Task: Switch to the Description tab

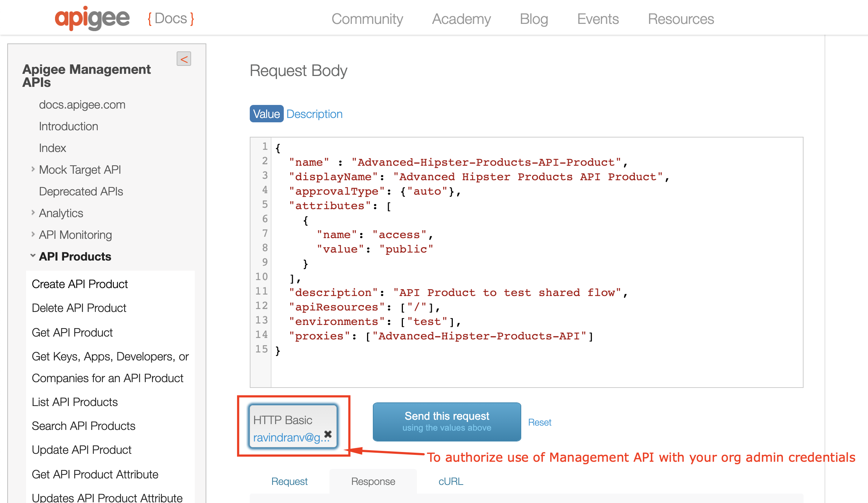Action: point(314,114)
